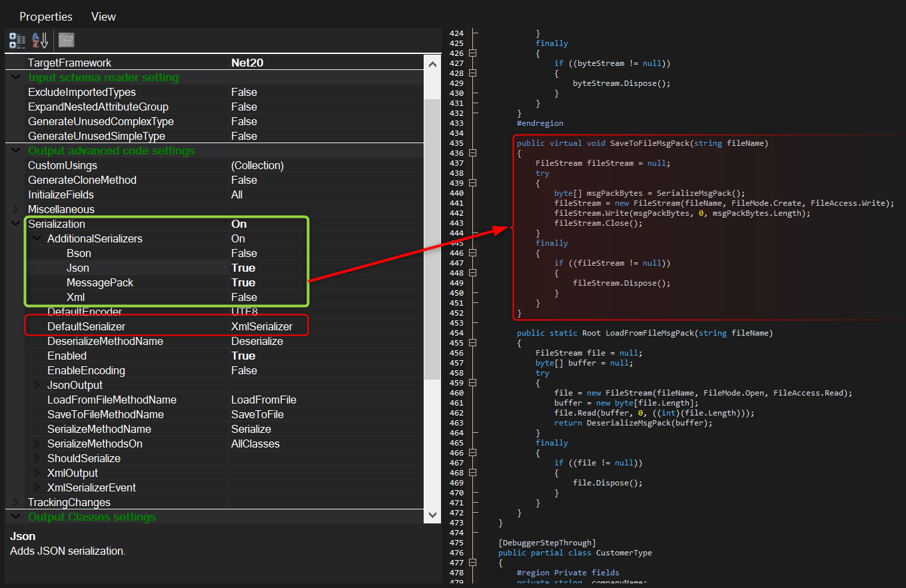Collapse code fold at line 477
Screen dimensions: 906x588
[x=474, y=563]
